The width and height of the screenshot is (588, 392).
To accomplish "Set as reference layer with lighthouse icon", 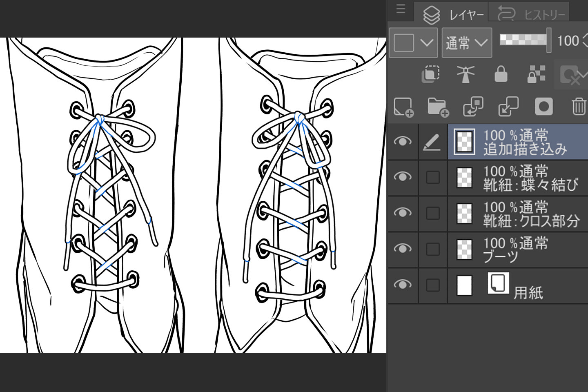I will (465, 74).
